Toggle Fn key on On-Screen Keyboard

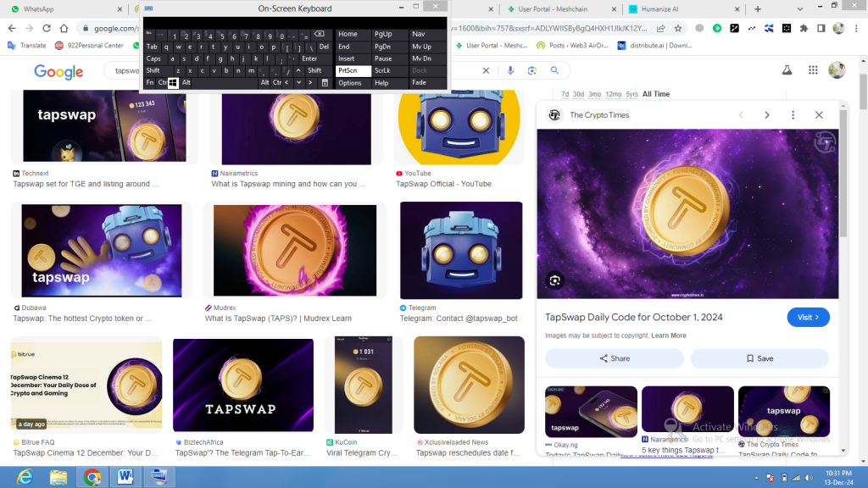[x=150, y=82]
